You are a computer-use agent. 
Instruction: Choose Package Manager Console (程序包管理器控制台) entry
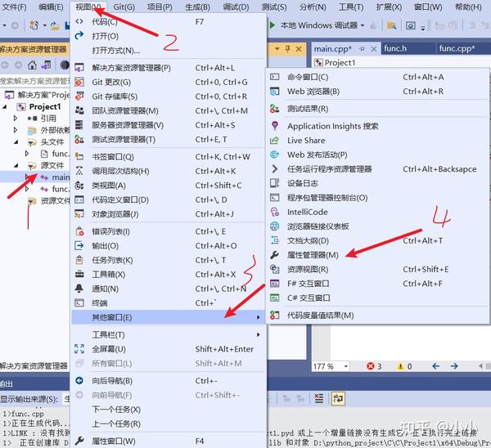coord(377,198)
